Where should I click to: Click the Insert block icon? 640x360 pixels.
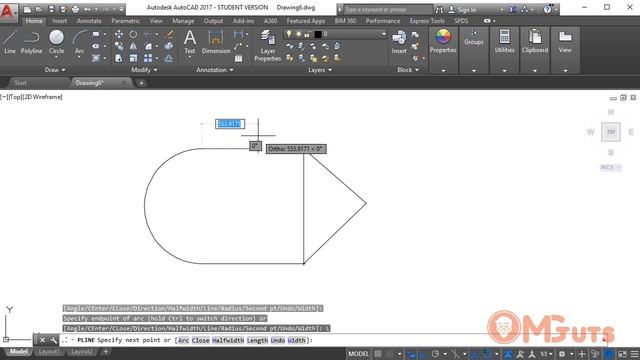click(399, 42)
